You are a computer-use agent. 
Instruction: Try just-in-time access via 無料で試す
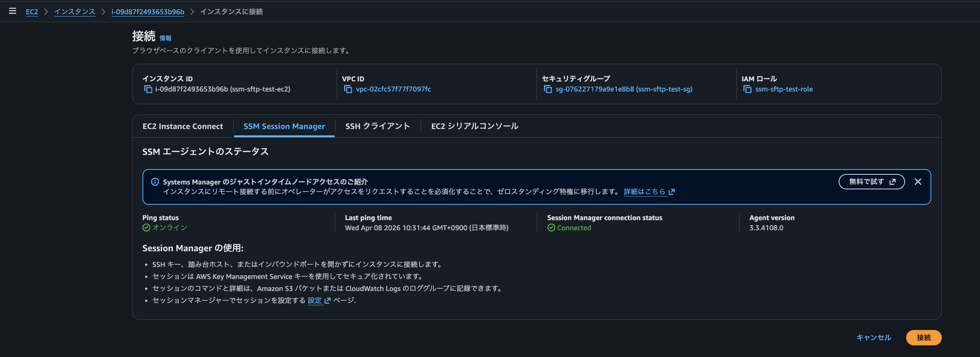pos(872,181)
